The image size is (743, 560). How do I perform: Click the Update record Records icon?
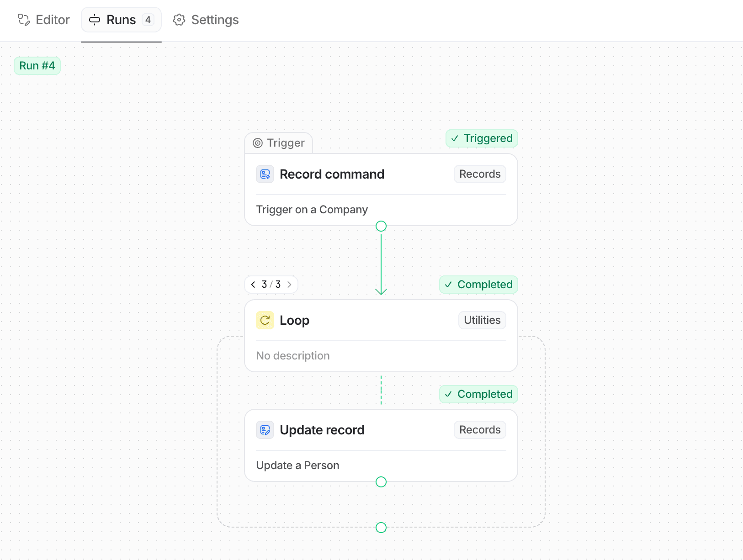point(265,430)
